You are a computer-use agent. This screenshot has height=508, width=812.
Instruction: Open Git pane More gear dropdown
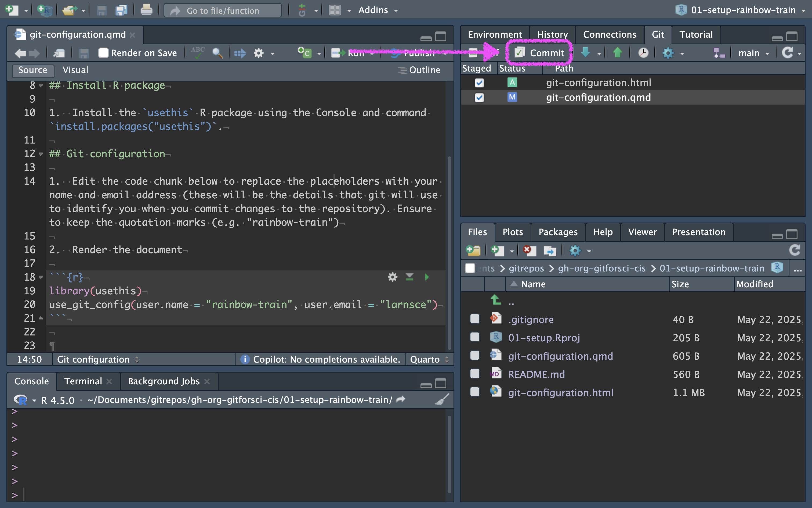pos(672,53)
